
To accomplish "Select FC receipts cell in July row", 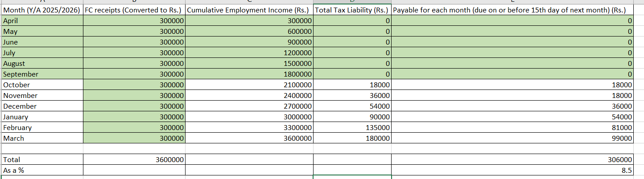I will click(134, 53).
